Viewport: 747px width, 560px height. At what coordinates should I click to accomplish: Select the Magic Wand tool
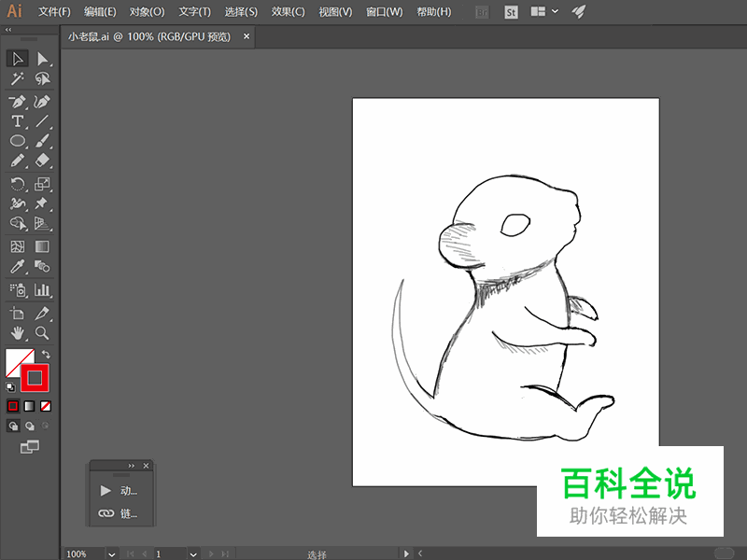17,78
